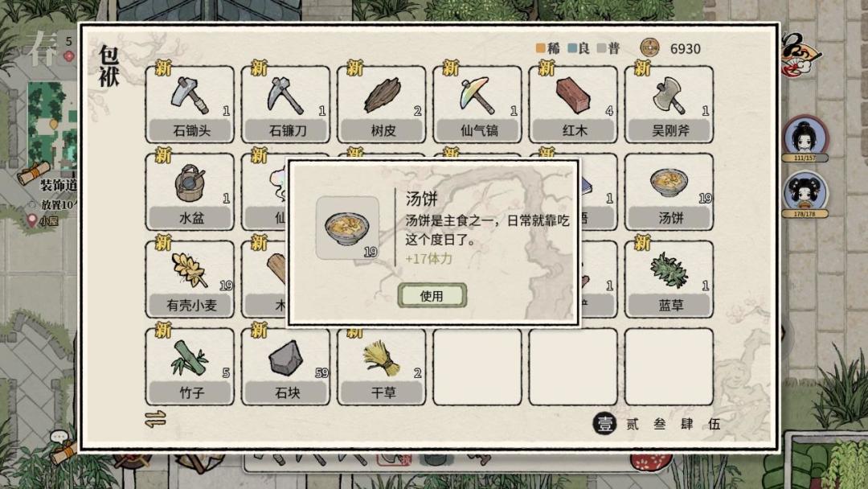
Task: Select the 仙气镐 rainbow pickaxe item
Action: point(477,104)
